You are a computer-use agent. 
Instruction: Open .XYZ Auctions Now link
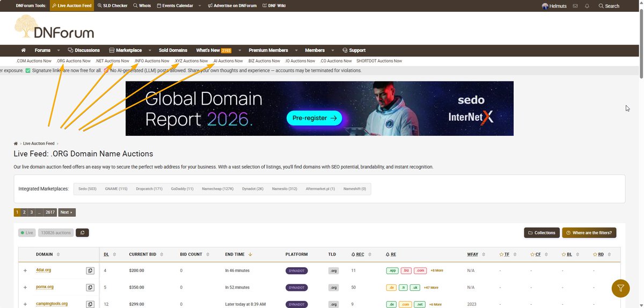point(191,61)
